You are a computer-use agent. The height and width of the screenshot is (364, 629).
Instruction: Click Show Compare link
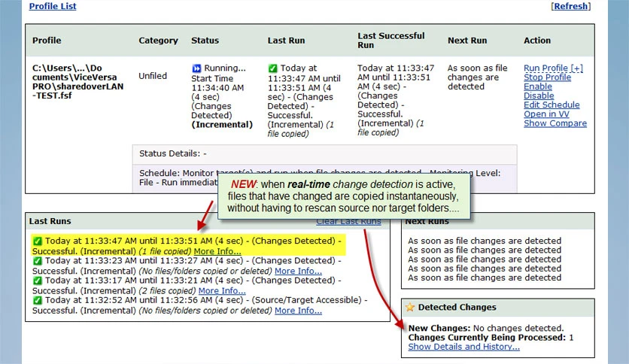coord(555,123)
